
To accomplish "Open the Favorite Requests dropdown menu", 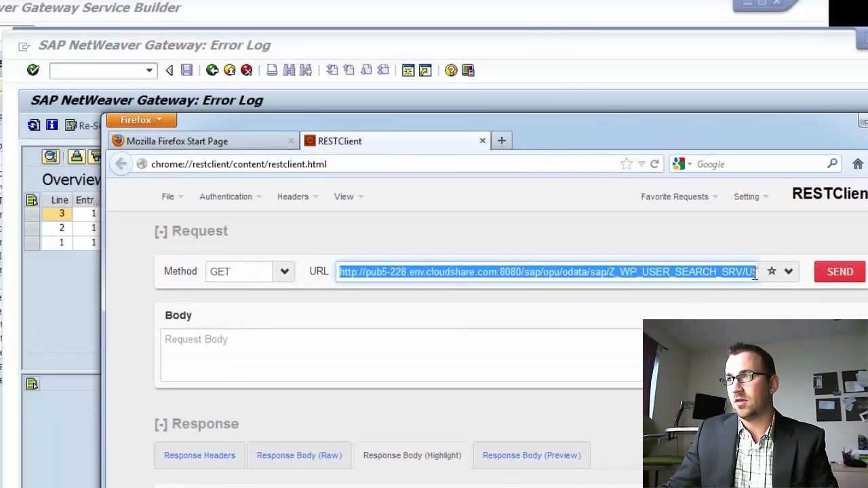I will 679,197.
